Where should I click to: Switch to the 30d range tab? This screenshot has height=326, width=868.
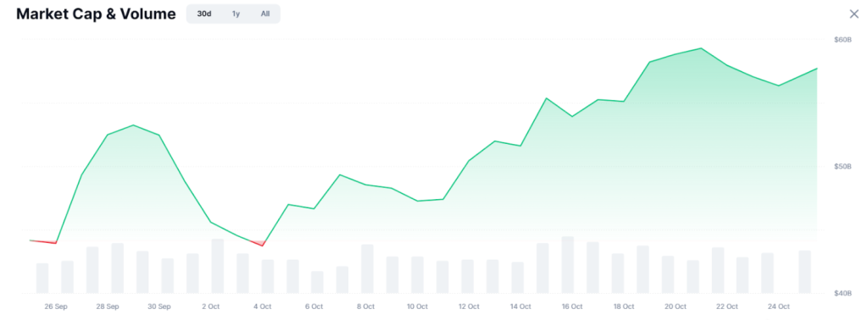point(204,14)
